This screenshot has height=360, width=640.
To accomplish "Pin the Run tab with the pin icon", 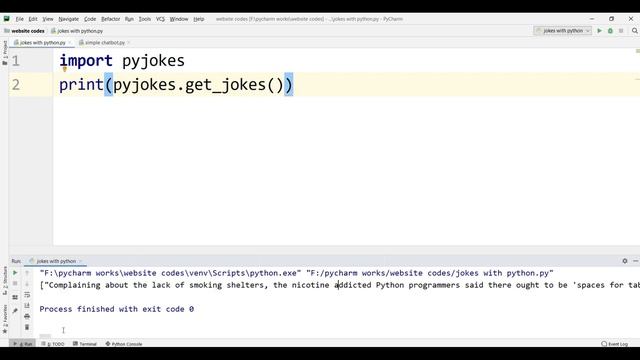I will click(x=15, y=311).
